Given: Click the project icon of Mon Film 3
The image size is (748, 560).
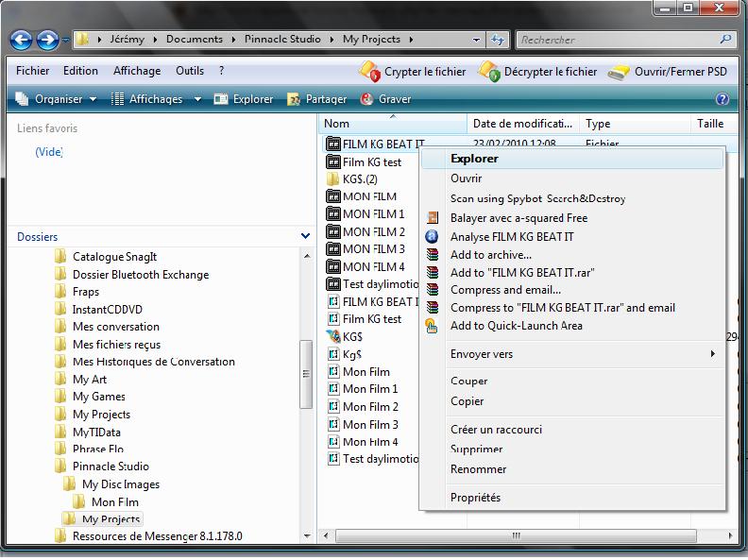Looking at the screenshot, I should click(x=333, y=424).
